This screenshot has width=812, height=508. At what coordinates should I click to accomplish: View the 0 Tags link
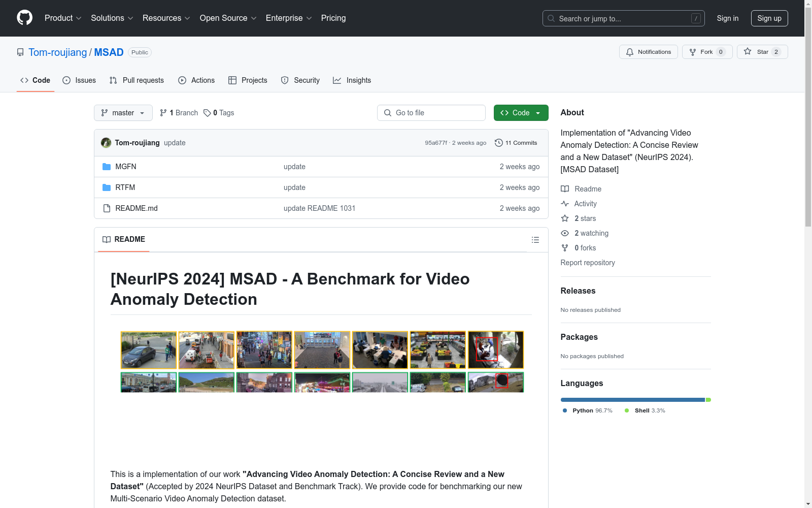point(219,113)
